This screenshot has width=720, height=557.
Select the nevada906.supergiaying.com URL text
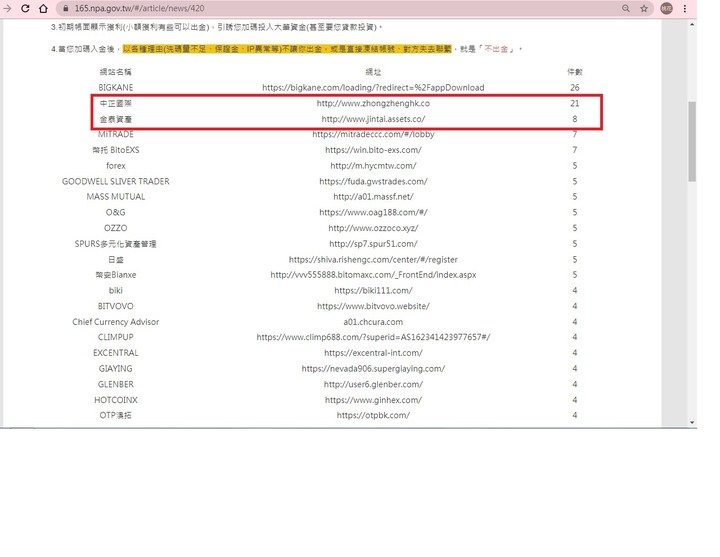(373, 368)
